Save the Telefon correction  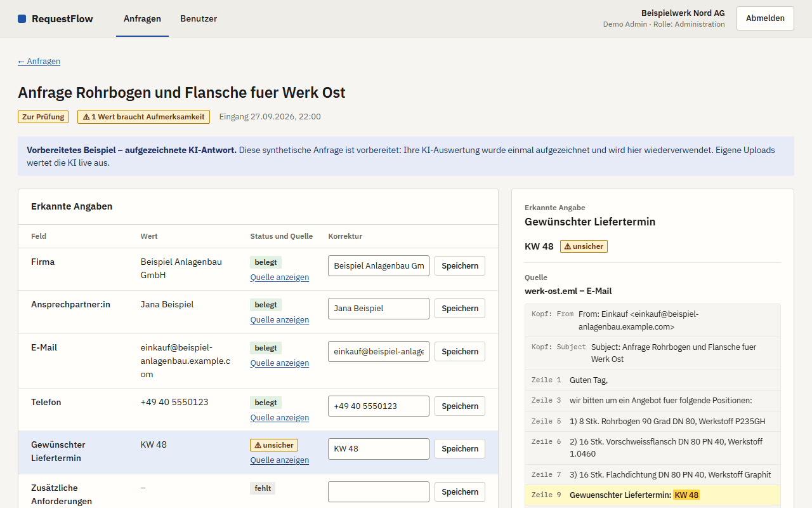(x=460, y=406)
